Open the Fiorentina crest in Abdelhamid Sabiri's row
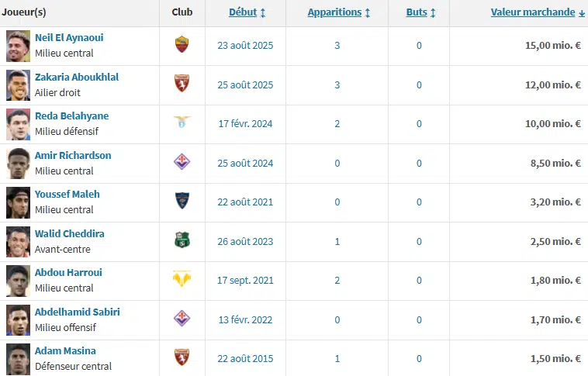 point(182,319)
